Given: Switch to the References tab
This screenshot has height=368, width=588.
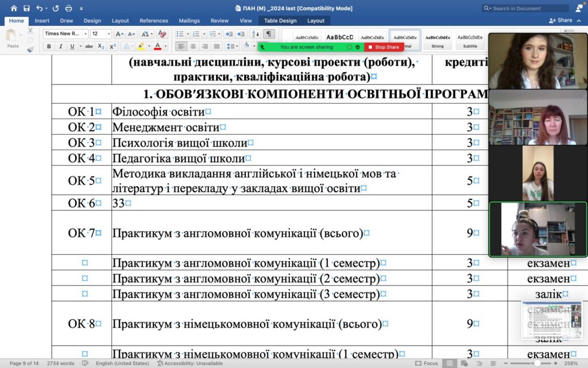Looking at the screenshot, I should 154,21.
